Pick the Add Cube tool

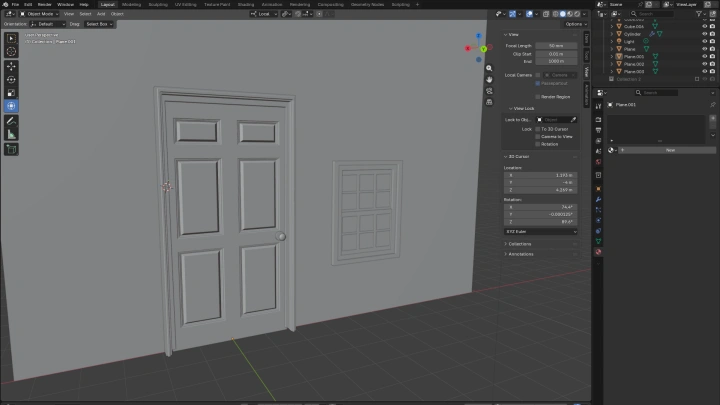[x=11, y=149]
